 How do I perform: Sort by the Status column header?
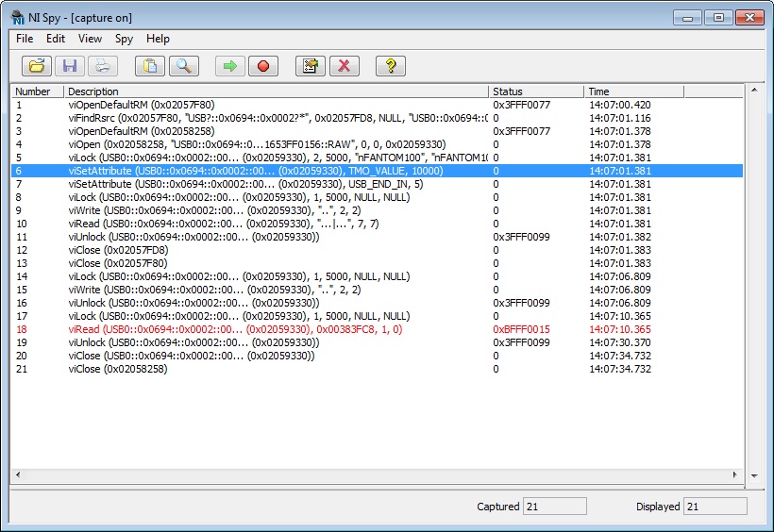535,91
